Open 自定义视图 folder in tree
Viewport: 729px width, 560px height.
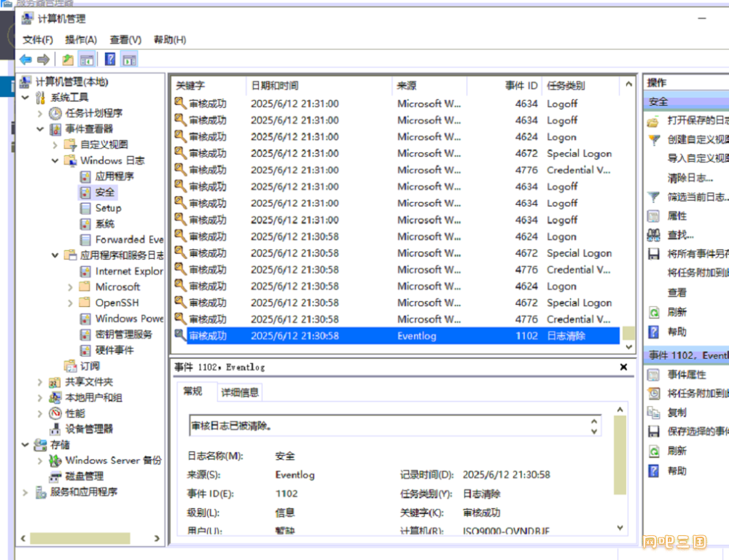click(x=104, y=144)
